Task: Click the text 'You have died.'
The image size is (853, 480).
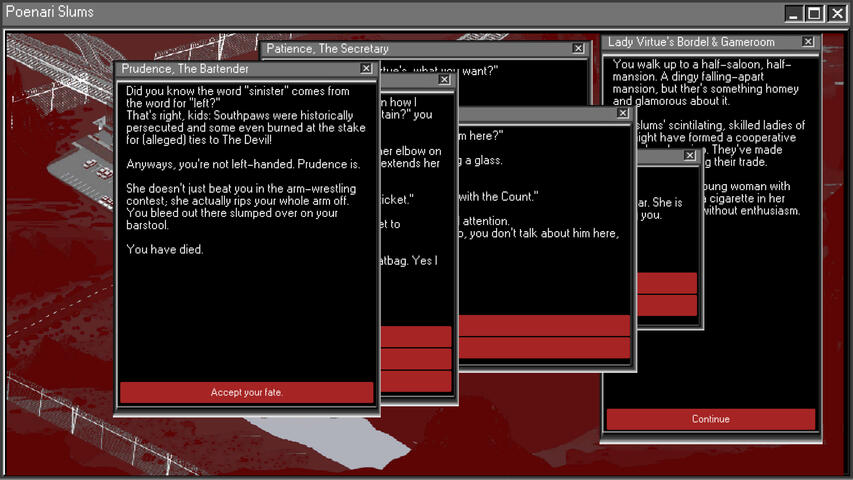Action: [x=165, y=249]
